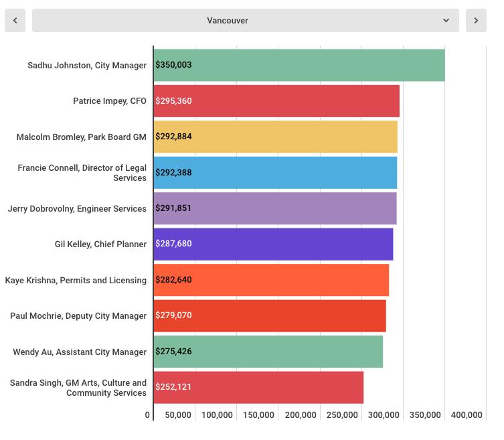The image size is (504, 440).
Task: Click the Sadhu Johnston, City Manager label
Action: (87, 66)
